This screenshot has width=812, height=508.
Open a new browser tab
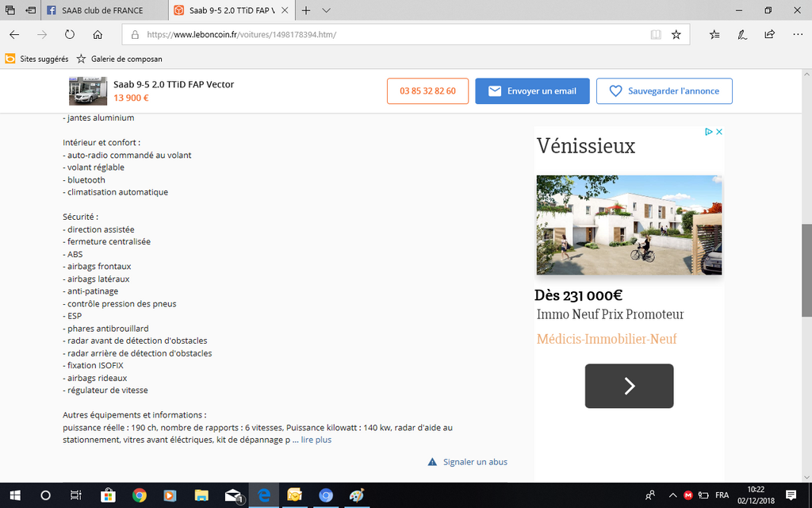[306, 10]
